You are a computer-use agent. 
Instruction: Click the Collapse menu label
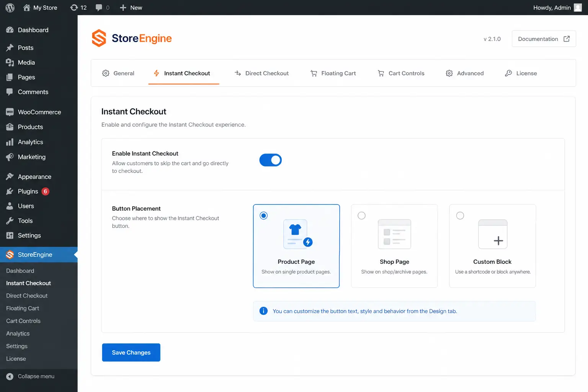pos(36,376)
